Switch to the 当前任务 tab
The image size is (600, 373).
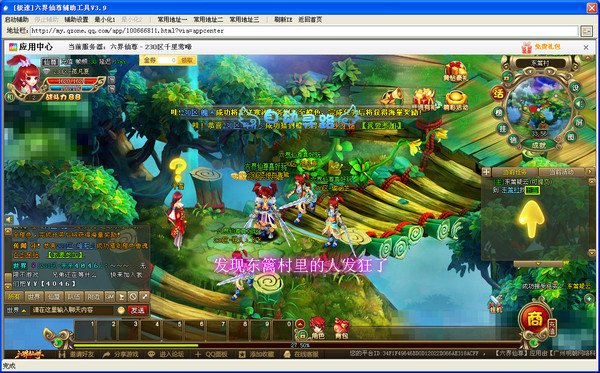pos(515,172)
